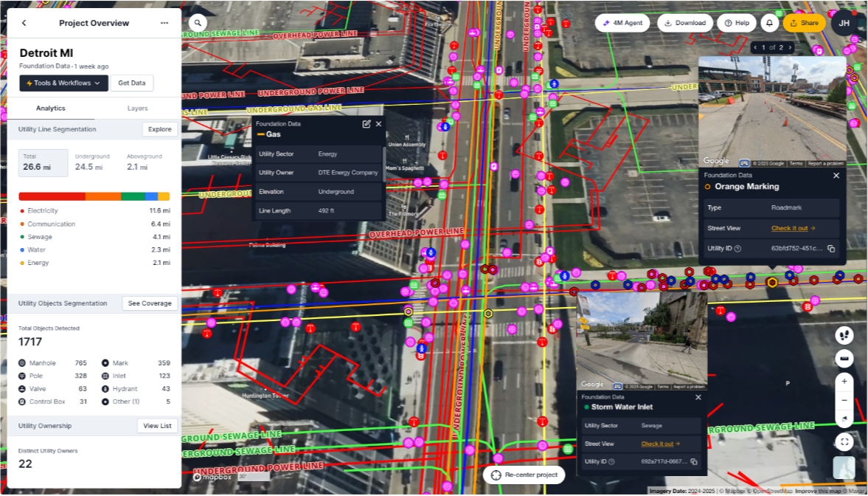Image resolution: width=868 pixels, height=496 pixels.
Task: Switch to the Layers tab
Action: 138,108
